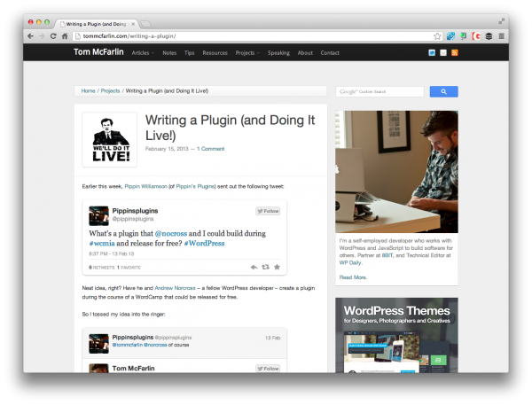Click the Pippinsplugins tweet author name
This screenshot has height=405, width=532.
(x=135, y=211)
